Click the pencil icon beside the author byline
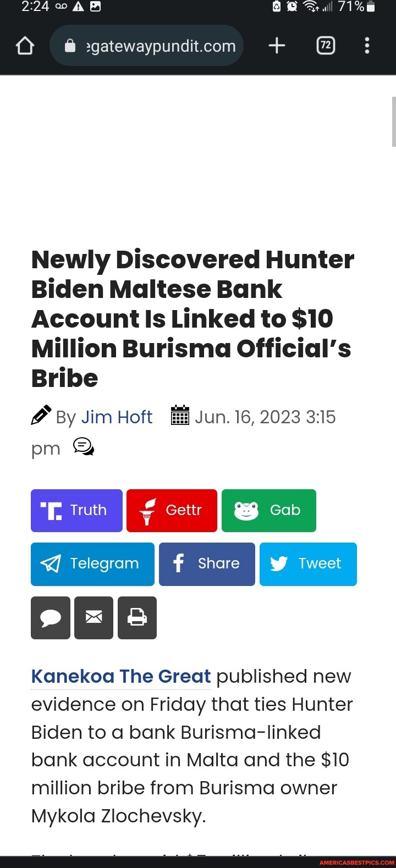Viewport: 396px width, 868px height. [40, 416]
